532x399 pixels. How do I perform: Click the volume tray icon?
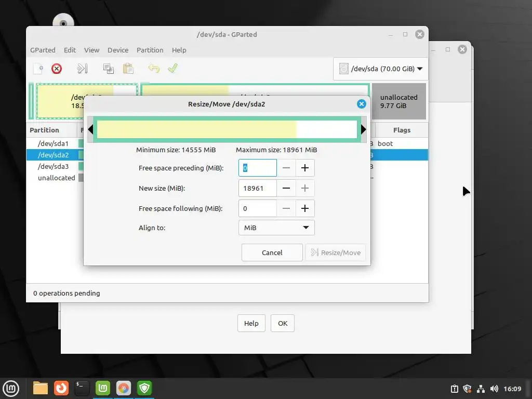click(x=494, y=389)
